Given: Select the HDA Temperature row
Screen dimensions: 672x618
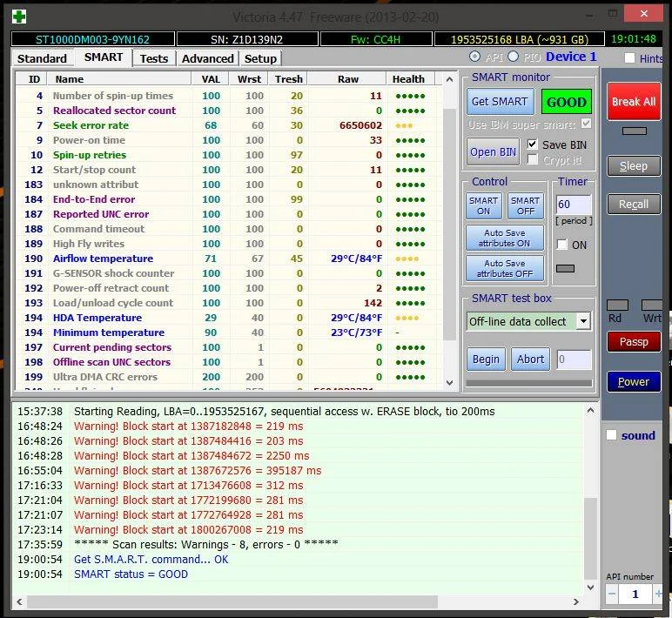Looking at the screenshot, I should pos(229,318).
